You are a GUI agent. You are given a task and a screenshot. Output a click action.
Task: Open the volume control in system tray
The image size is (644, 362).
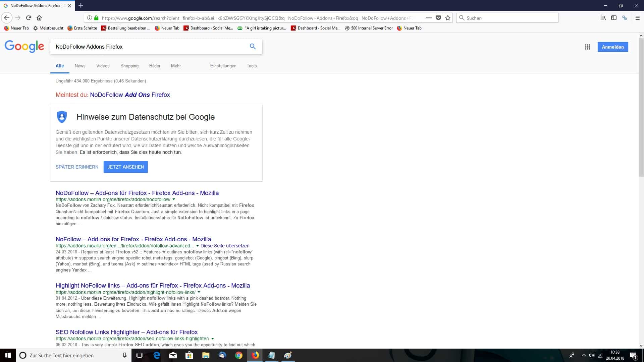pos(592,355)
